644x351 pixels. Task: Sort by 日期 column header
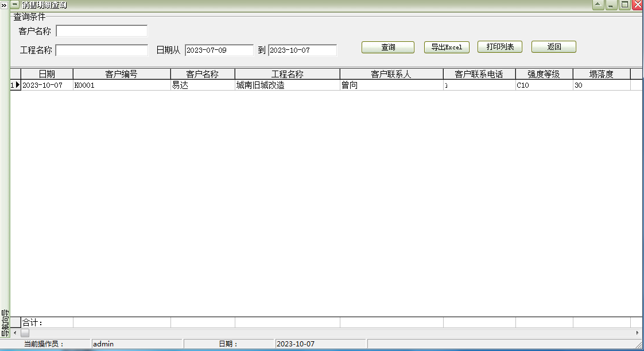[47, 74]
